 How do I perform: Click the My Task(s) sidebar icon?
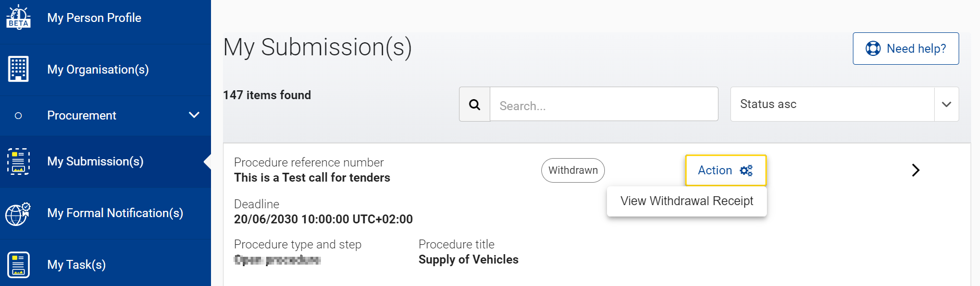[x=18, y=265]
